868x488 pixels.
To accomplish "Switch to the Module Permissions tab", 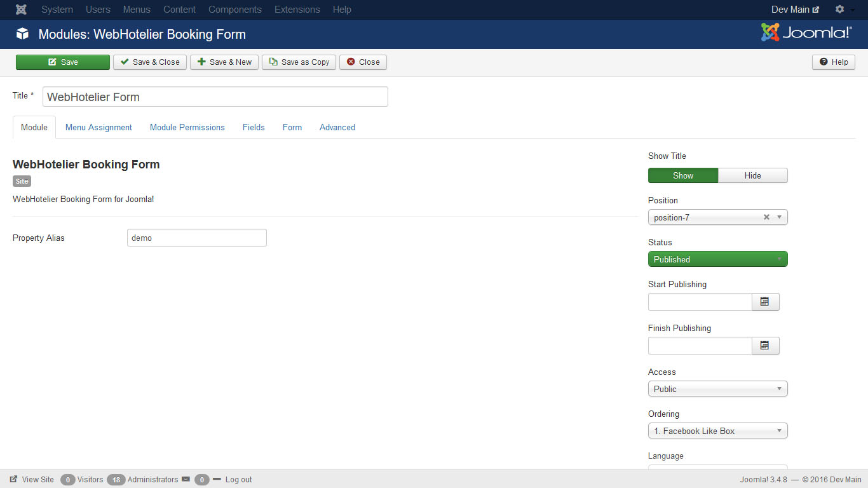I will point(187,127).
